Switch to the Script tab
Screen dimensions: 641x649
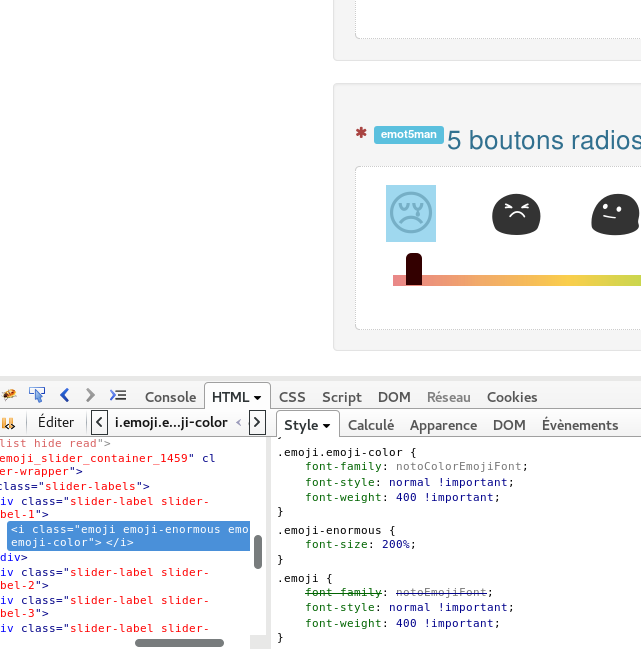coord(342,397)
